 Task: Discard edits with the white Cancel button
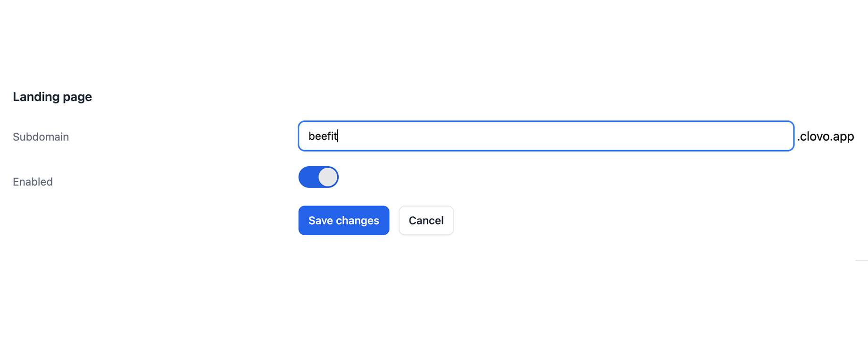pyautogui.click(x=426, y=220)
